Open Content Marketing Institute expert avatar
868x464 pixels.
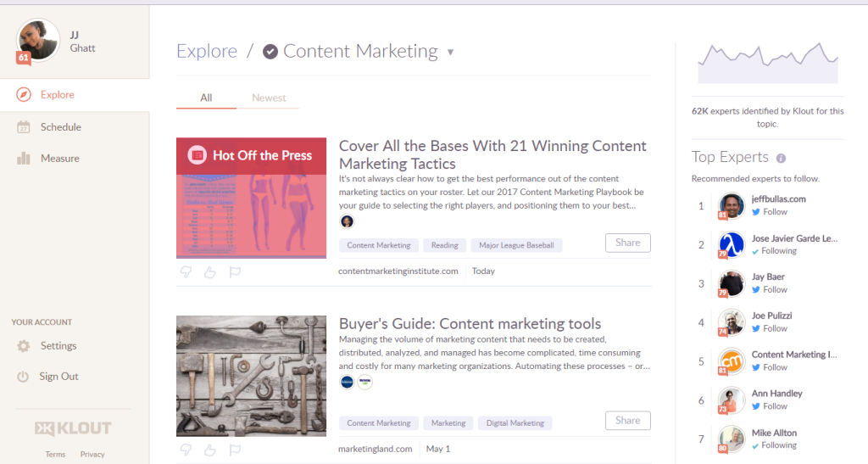(732, 361)
